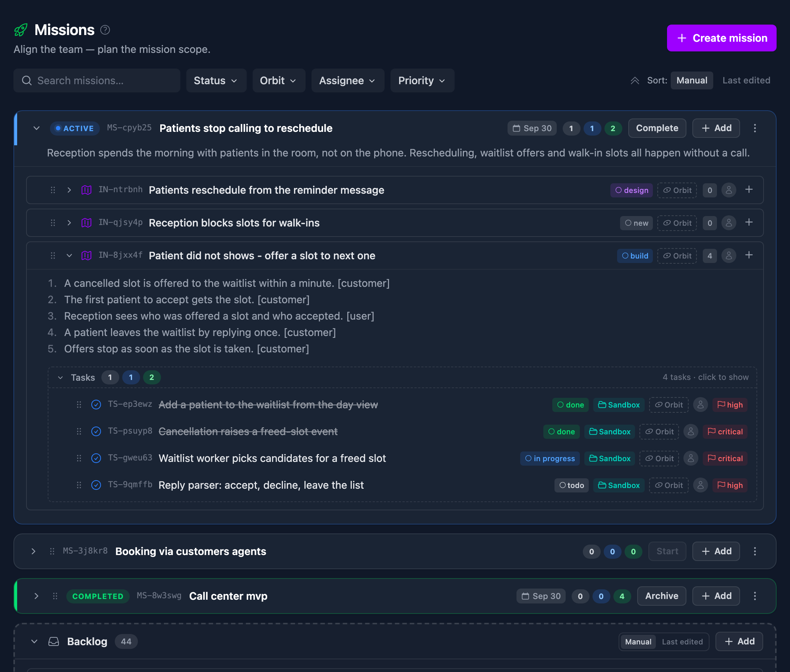This screenshot has height=672, width=790.
Task: Click assignee avatar on Patient did not shows row
Action: pyautogui.click(x=729, y=255)
